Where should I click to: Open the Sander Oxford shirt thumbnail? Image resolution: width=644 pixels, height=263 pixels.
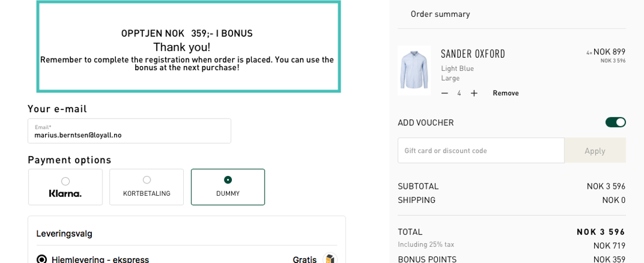pyautogui.click(x=414, y=70)
